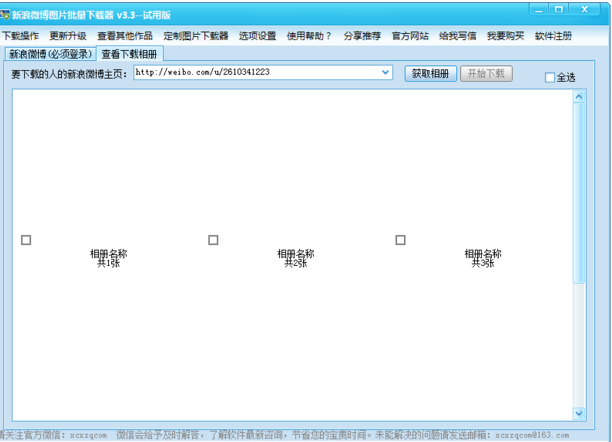Click the 要下载的人的新浪微博主页 label
The width and height of the screenshot is (612, 442).
[69, 74]
